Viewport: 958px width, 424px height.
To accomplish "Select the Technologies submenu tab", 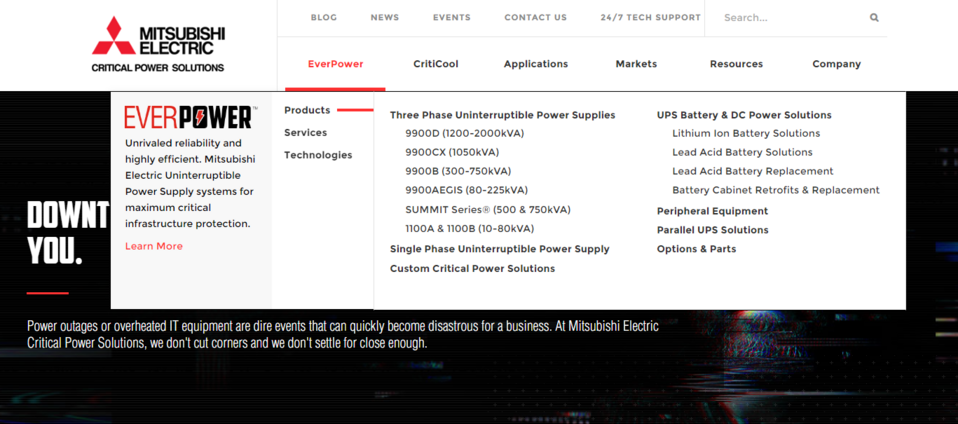I will point(318,155).
